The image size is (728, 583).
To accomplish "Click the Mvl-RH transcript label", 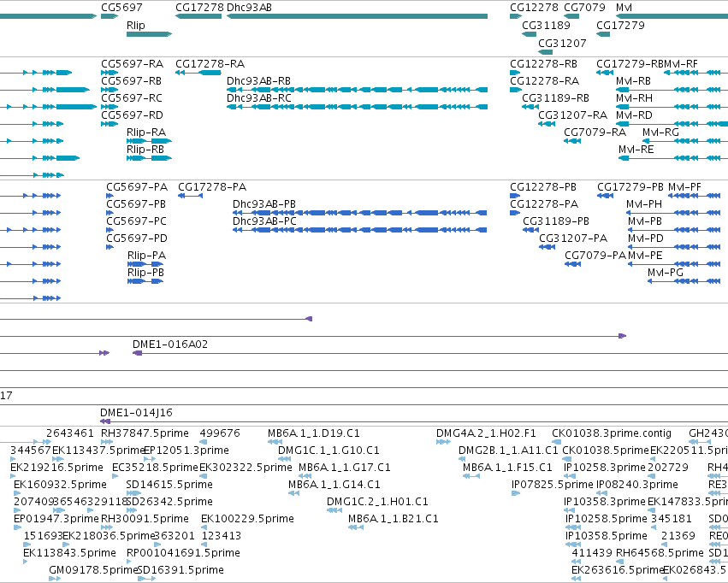I will pyautogui.click(x=634, y=97).
